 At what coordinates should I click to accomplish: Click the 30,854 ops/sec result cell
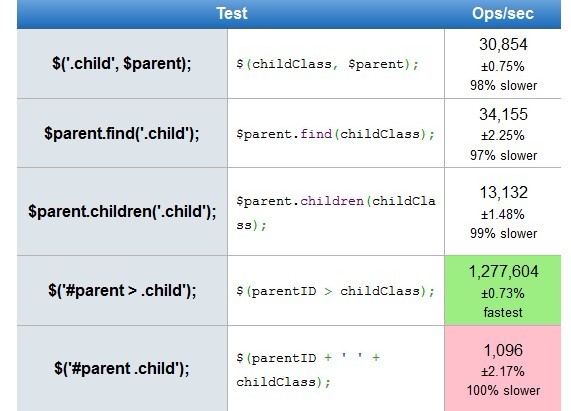(503, 64)
